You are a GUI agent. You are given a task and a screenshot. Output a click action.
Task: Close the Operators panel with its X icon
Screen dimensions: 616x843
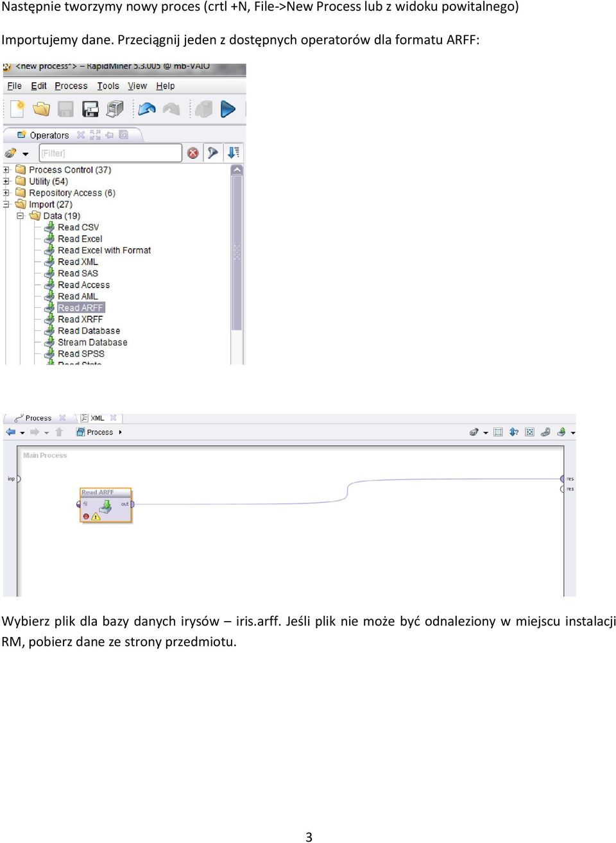[81, 135]
